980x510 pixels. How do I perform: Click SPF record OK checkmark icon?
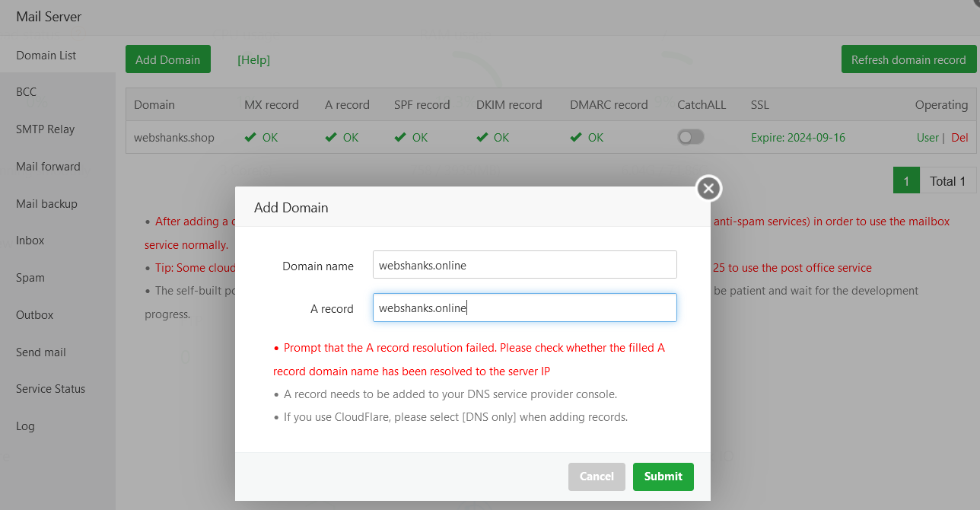(400, 138)
